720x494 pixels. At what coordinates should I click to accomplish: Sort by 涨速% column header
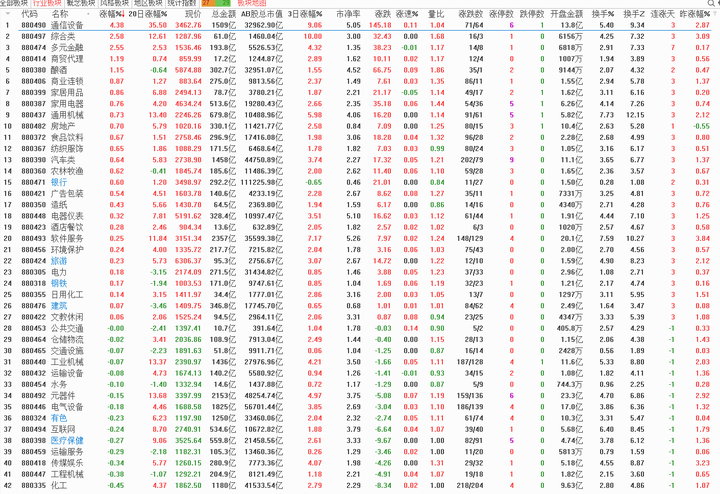pyautogui.click(x=407, y=14)
